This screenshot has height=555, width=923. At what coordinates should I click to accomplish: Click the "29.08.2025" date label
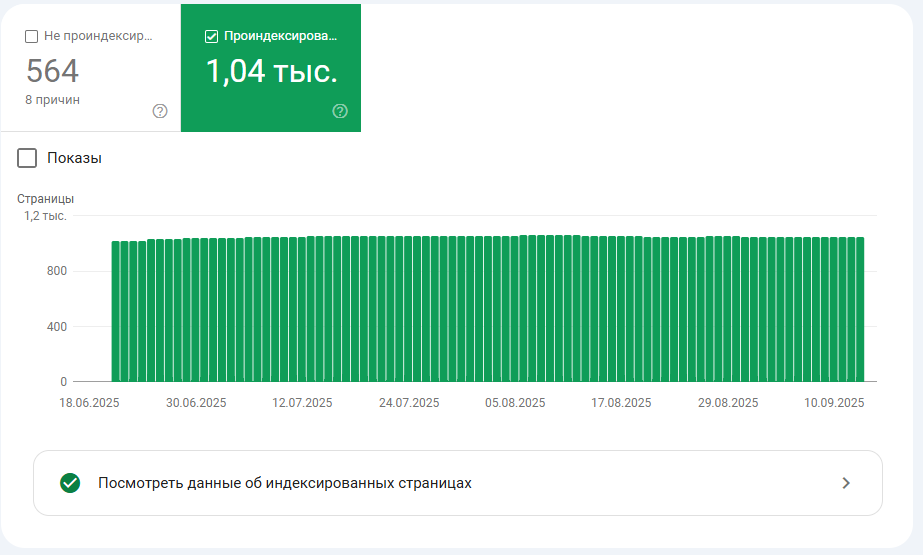(728, 403)
